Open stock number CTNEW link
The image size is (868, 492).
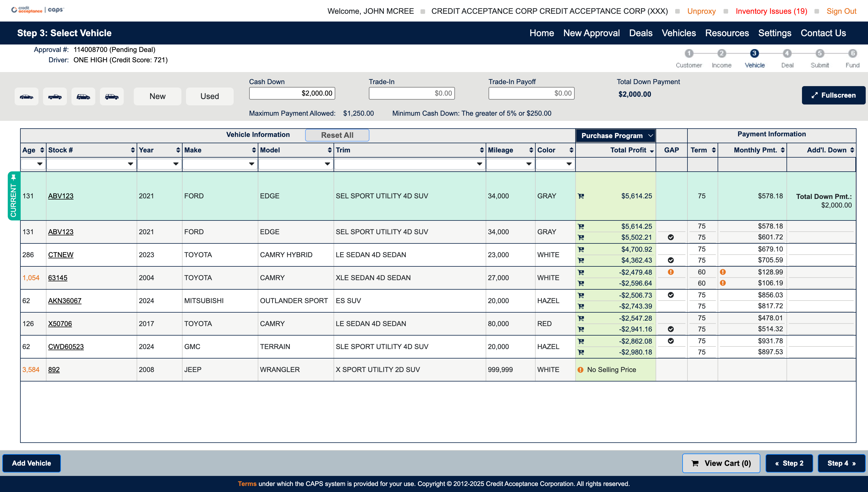[x=61, y=255]
